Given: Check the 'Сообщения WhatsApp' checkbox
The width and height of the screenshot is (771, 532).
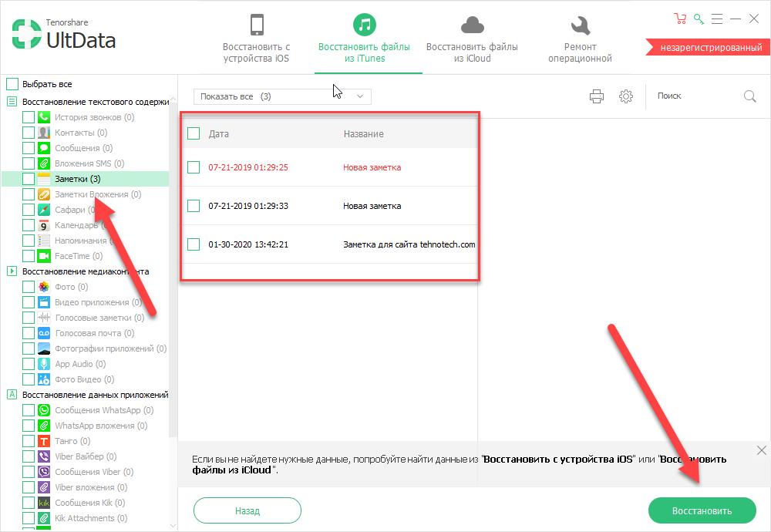Looking at the screenshot, I should point(29,410).
